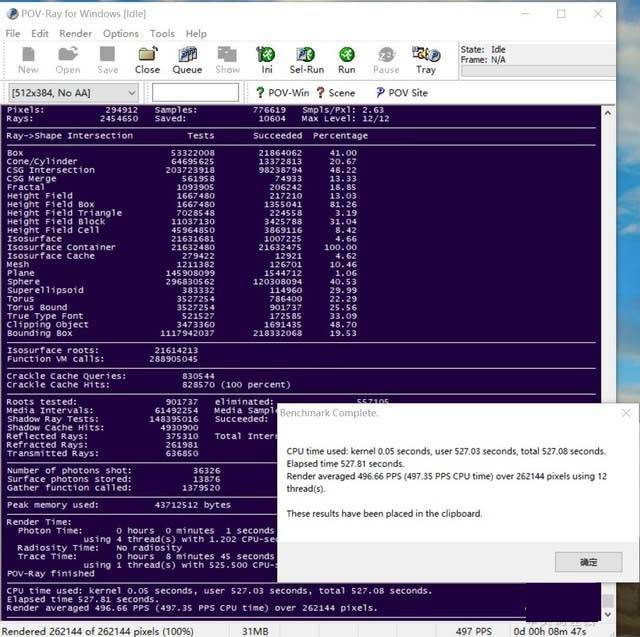This screenshot has width=640, height=637.
Task: Click the Function VM calls line
Action: pyautogui.click(x=102, y=359)
